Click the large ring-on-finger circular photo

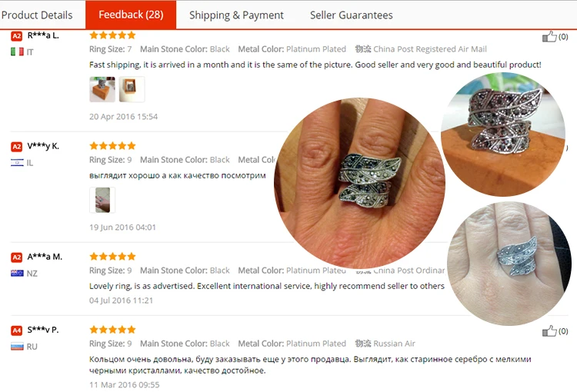coord(359,183)
